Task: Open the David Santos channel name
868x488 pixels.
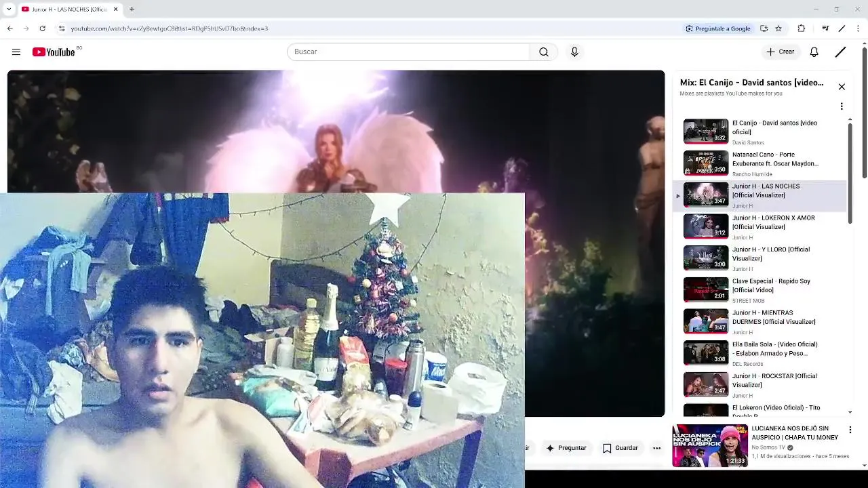Action: [x=748, y=142]
